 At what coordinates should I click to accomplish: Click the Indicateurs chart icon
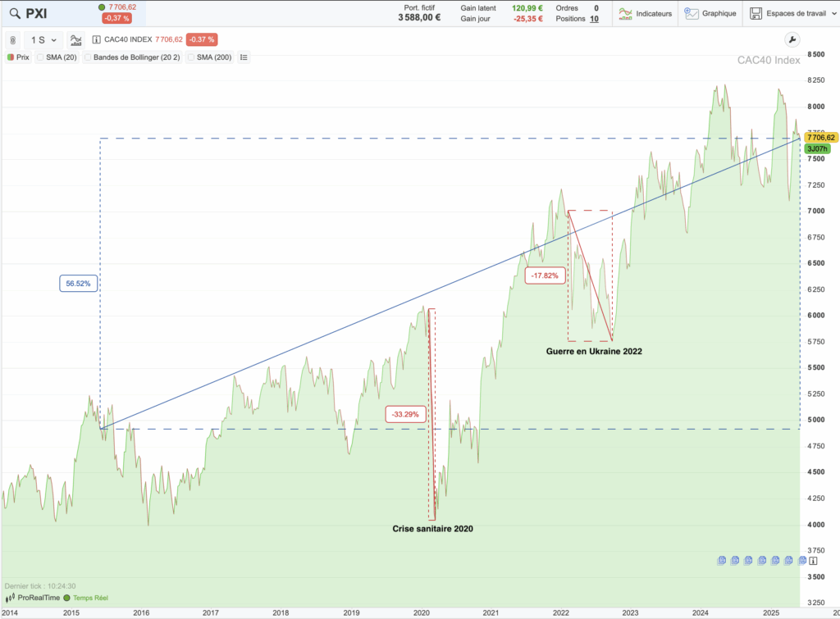625,13
